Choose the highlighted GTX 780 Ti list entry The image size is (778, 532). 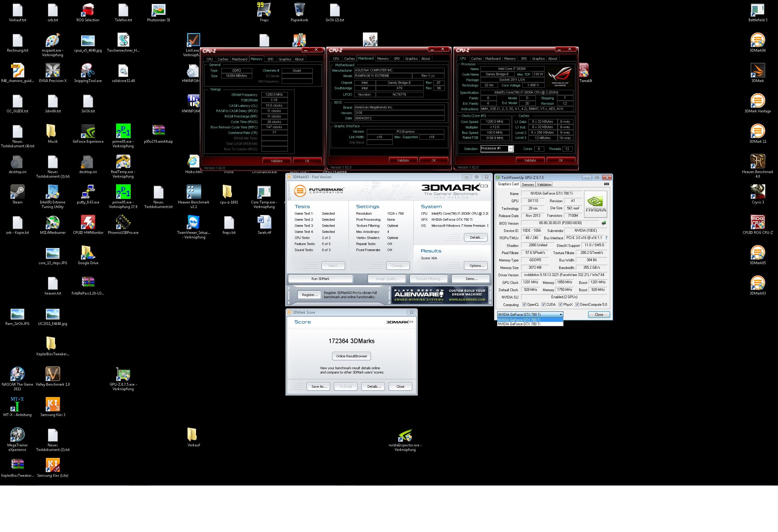click(x=530, y=320)
